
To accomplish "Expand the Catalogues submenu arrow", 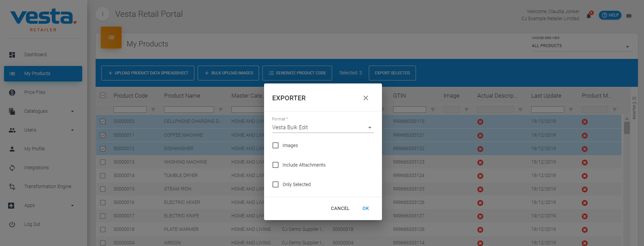I will 72,111.
